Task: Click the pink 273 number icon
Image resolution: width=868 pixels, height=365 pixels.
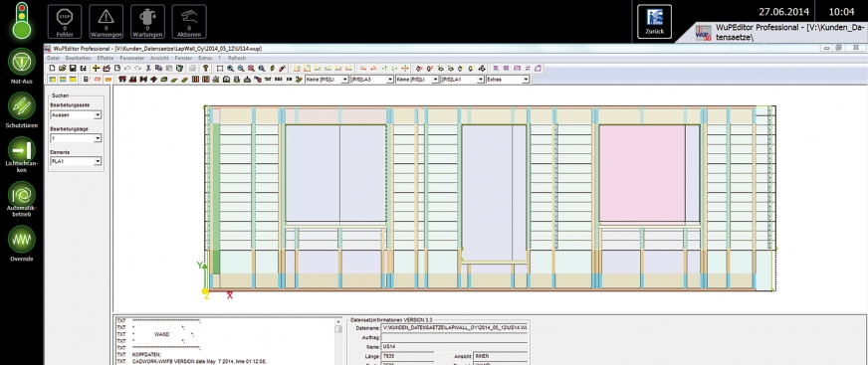Action: click(517, 68)
